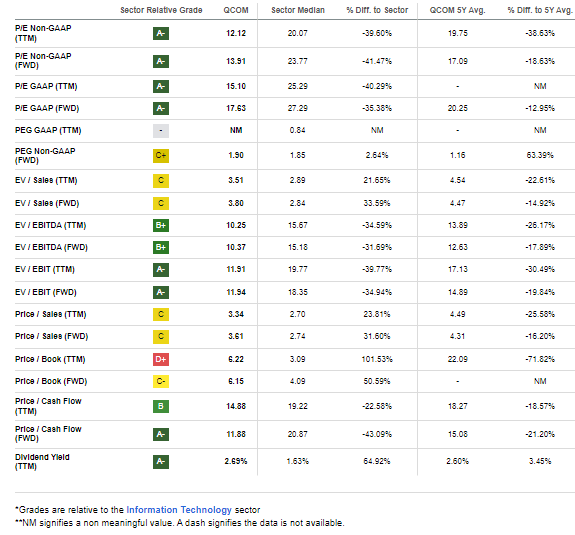Click the red D+ grade badge for Price / Book (TTM)
575x535 pixels.
[x=161, y=359]
